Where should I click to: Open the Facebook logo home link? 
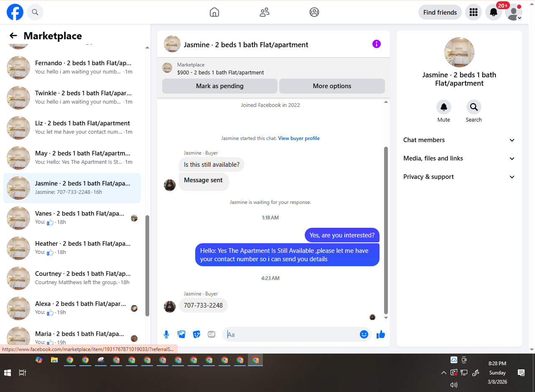tap(15, 12)
